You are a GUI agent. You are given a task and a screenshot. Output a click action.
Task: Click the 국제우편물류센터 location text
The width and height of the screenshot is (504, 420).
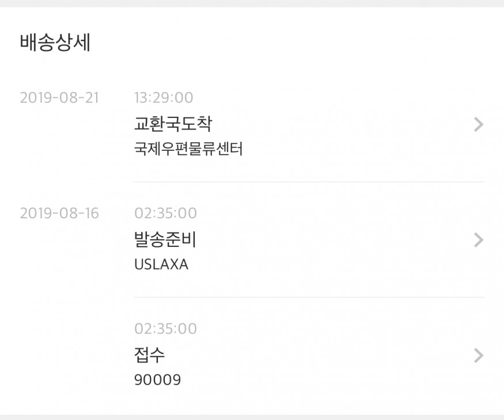tap(188, 150)
